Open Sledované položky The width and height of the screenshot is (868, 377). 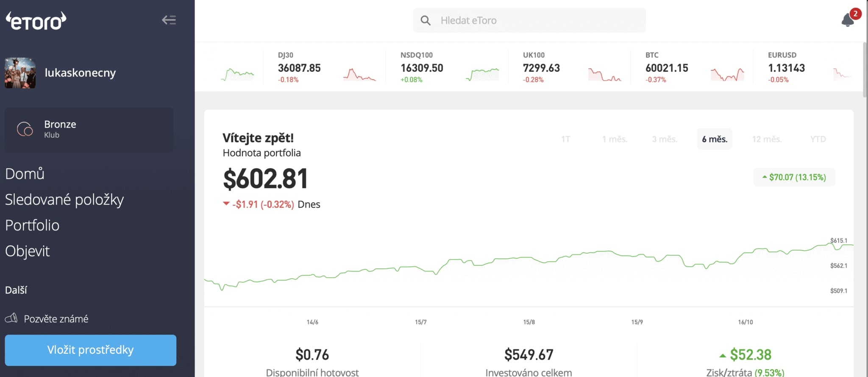[64, 200]
